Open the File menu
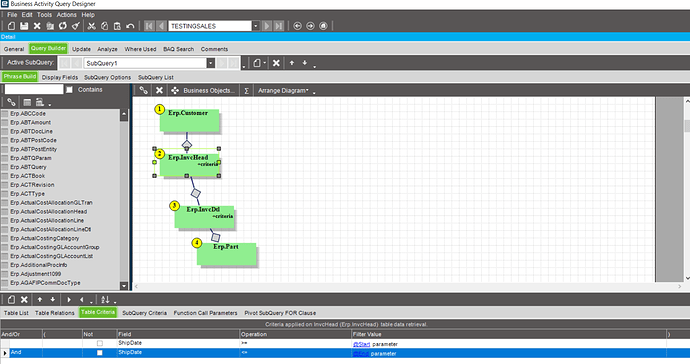 pos(12,15)
